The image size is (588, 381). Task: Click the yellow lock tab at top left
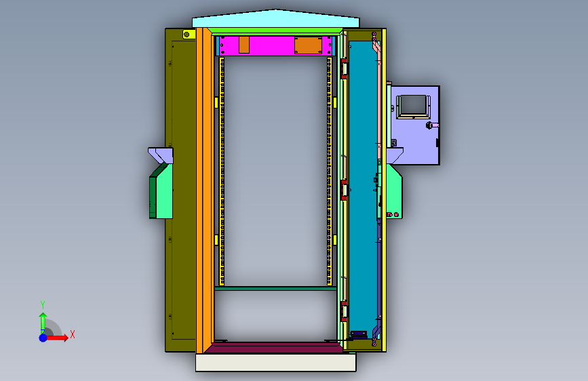pyautogui.click(x=189, y=35)
